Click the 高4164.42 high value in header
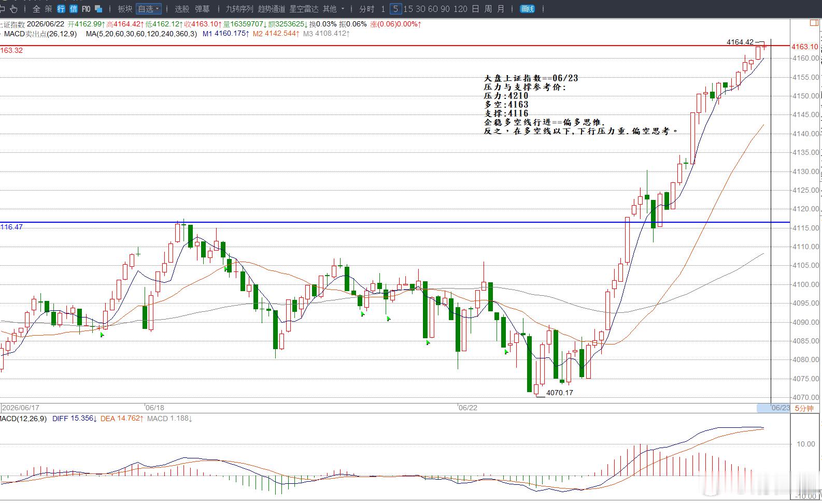Screen dimensions: 822x504 (x=124, y=24)
